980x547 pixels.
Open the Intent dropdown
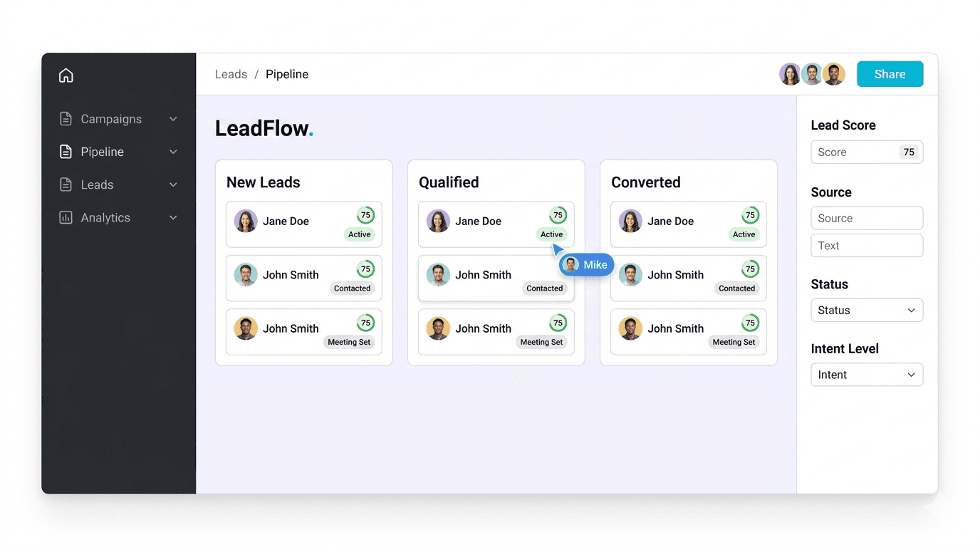[867, 375]
